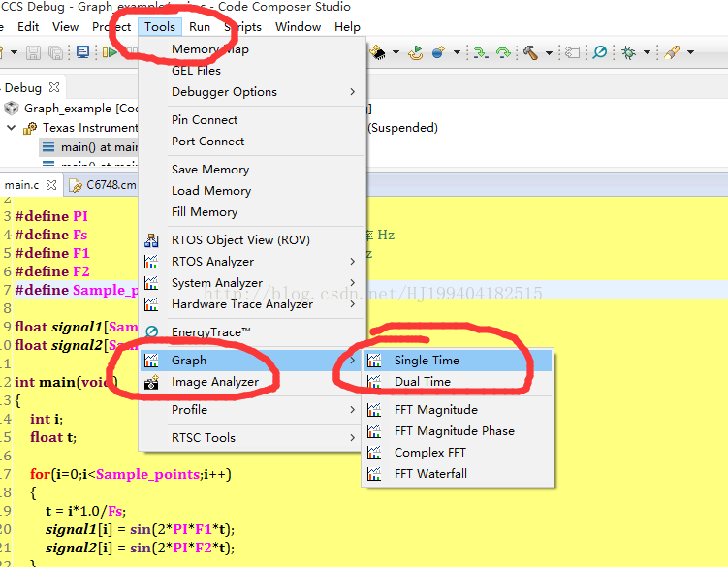The image size is (728, 567).
Task: Open dropdown arrow next to hammer Build icon
Action: click(549, 52)
